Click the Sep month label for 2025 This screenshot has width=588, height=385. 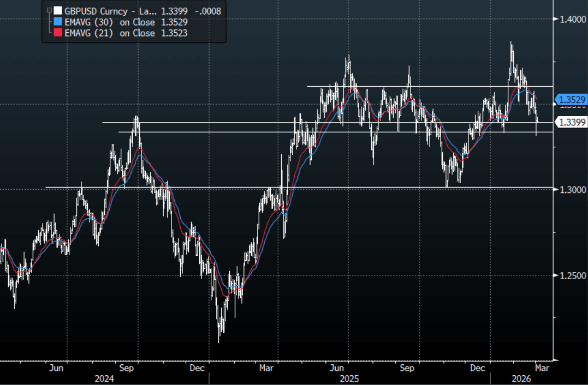407,368
